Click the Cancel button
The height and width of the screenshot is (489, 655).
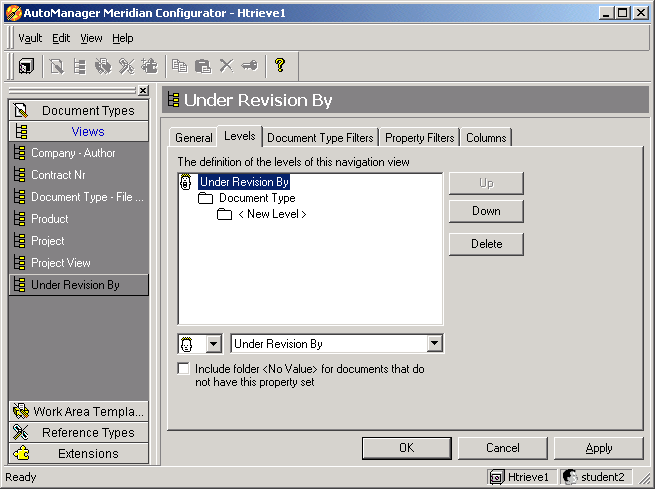pos(503,448)
